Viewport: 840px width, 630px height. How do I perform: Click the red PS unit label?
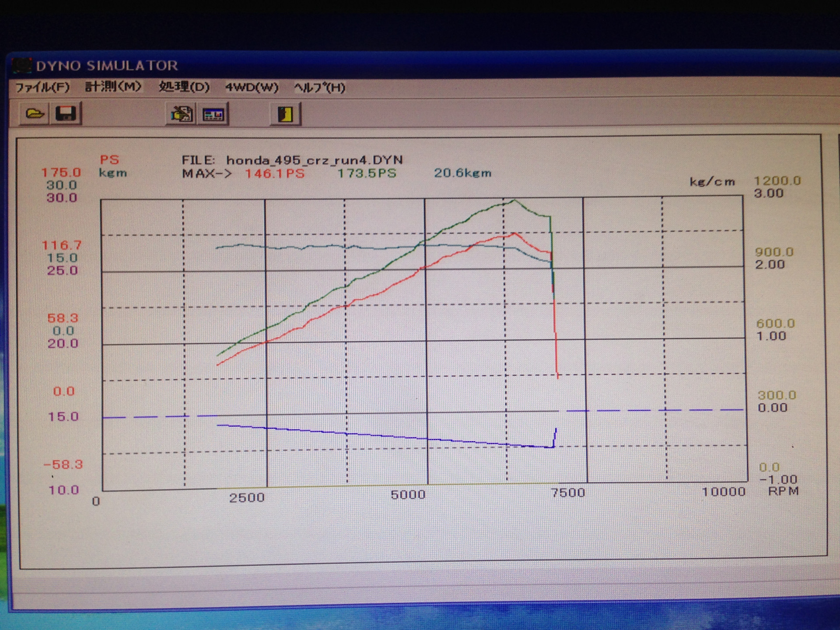[109, 159]
